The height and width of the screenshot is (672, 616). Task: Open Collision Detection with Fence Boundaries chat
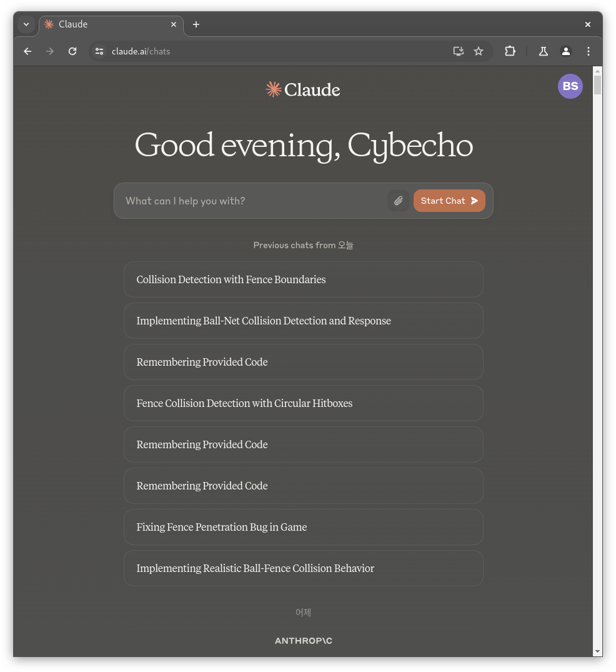coord(303,279)
